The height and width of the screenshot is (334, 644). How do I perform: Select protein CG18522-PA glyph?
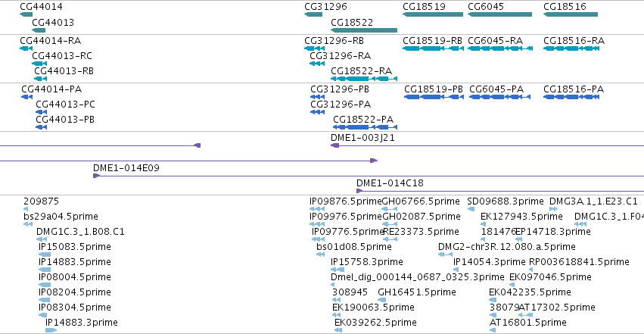click(x=365, y=127)
